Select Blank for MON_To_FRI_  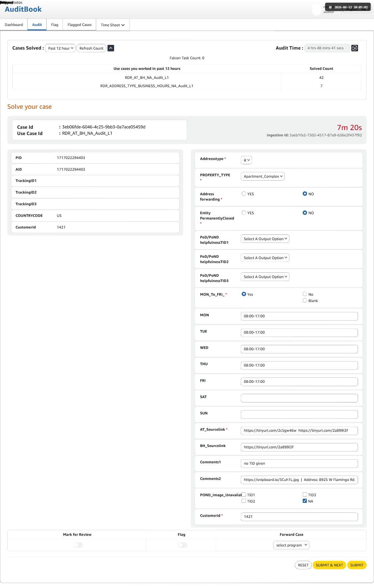(305, 300)
